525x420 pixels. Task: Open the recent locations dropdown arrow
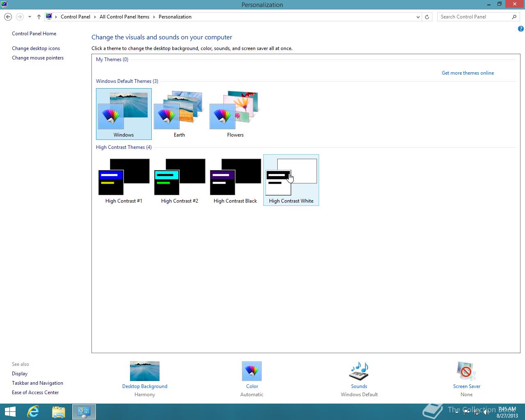pos(30,17)
